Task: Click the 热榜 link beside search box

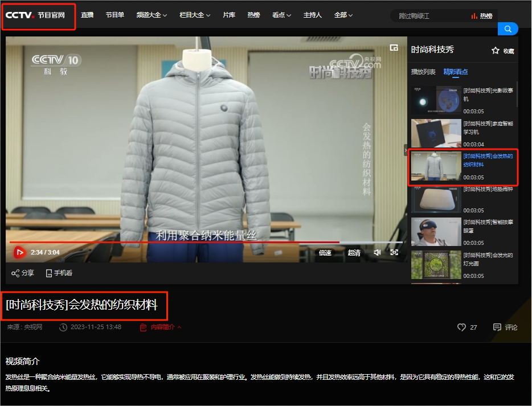Action: coord(482,17)
